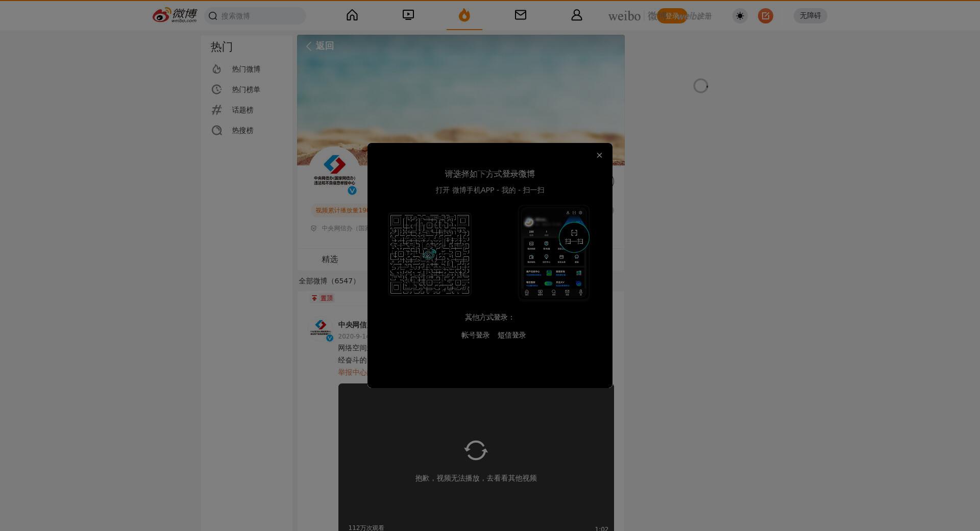Viewport: 980px width, 531px height.
Task: Click the shield icon beside 中央网信办 description
Action: [x=314, y=228]
